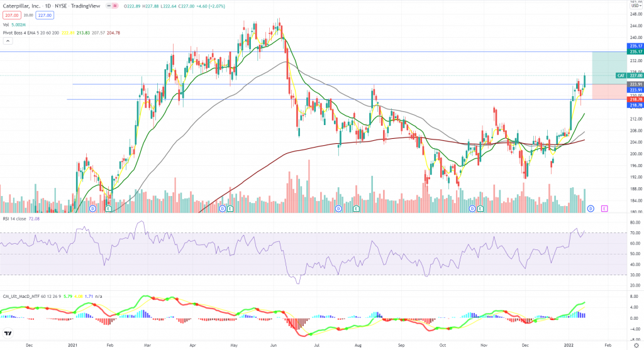This screenshot has width=644, height=350.
Task: Click the yellow 222.81 EMA value
Action: tap(68, 33)
